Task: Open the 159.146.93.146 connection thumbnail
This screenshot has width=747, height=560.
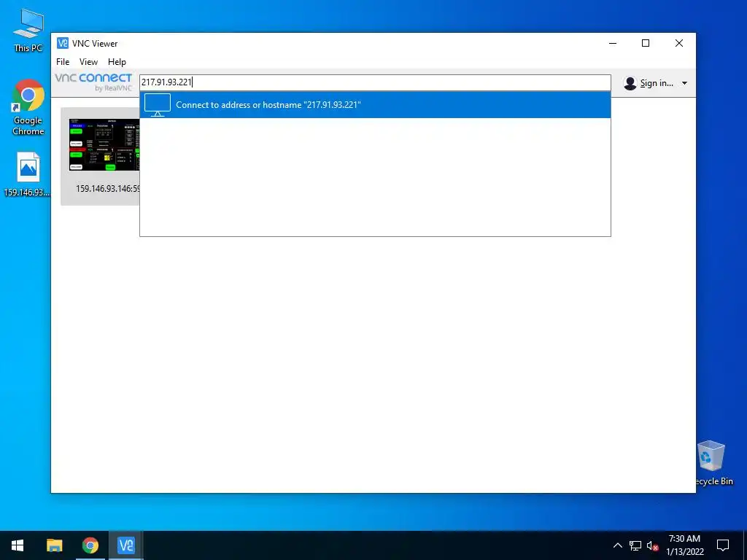Action: tap(104, 144)
